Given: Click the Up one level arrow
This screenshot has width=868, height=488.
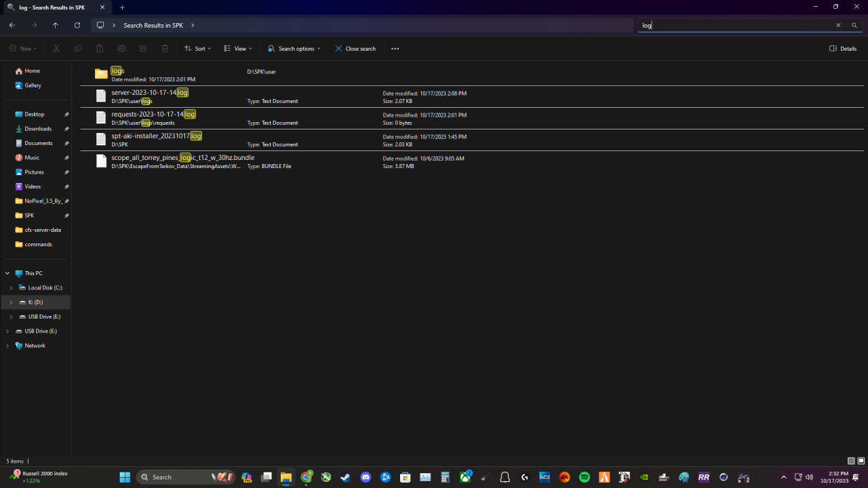Looking at the screenshot, I should [x=56, y=25].
